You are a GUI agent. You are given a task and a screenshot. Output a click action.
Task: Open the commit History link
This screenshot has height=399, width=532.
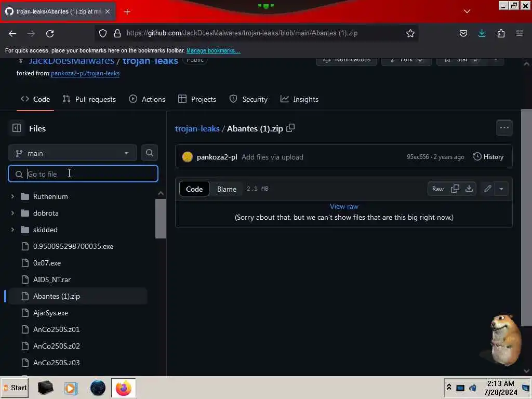[488, 157]
